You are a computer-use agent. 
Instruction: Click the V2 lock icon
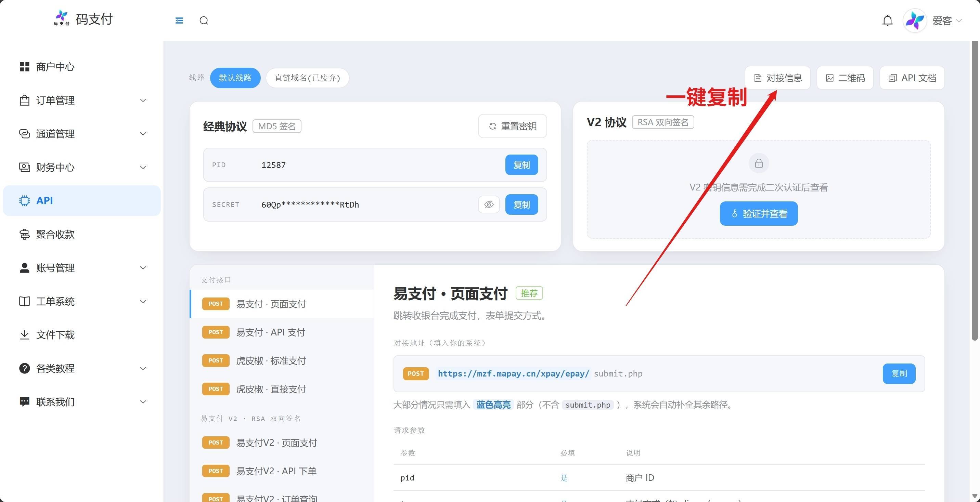759,163
